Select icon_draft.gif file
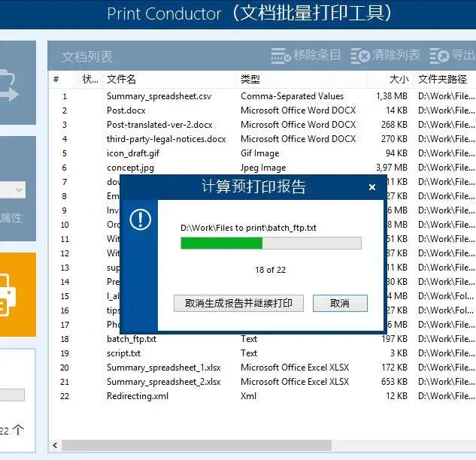476x460 pixels. pyautogui.click(x=133, y=153)
